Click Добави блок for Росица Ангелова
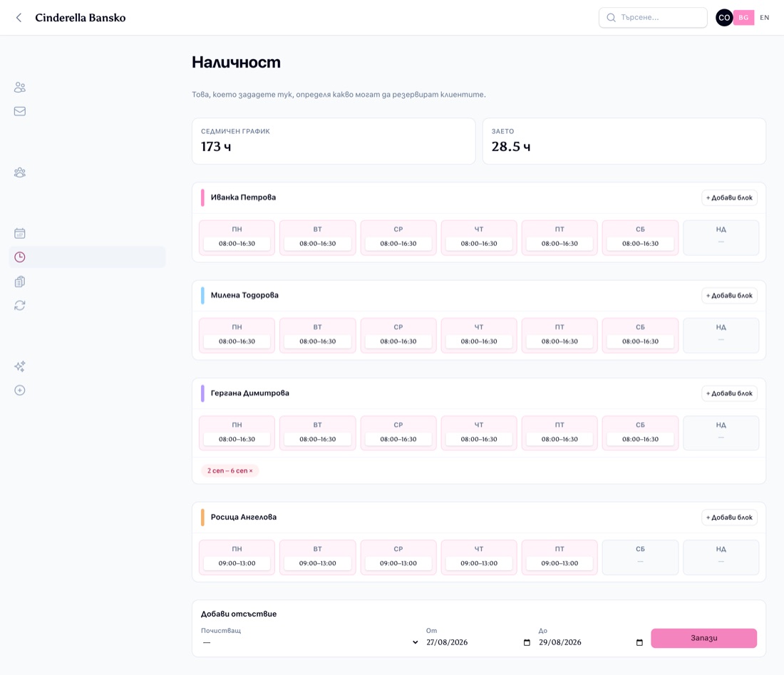The image size is (784, 675). [x=729, y=517]
